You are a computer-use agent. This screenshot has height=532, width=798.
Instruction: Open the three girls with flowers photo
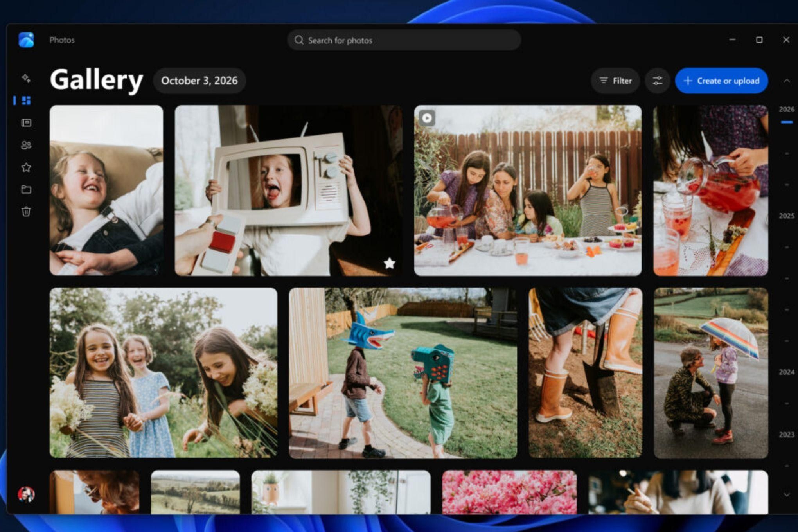click(x=164, y=373)
